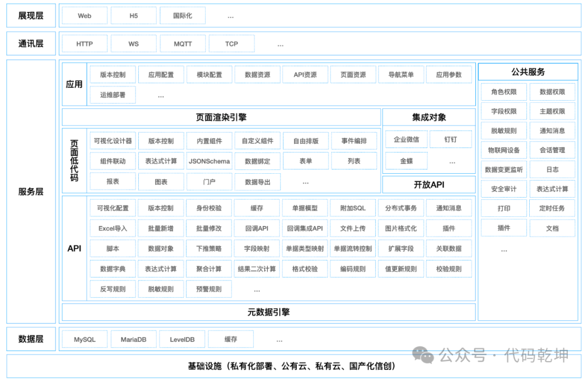Select the 身份校验 box
The image size is (588, 379).
209,208
